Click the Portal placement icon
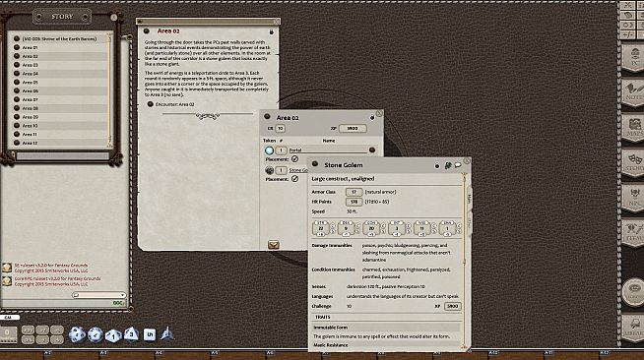The image size is (644, 360). [x=294, y=159]
